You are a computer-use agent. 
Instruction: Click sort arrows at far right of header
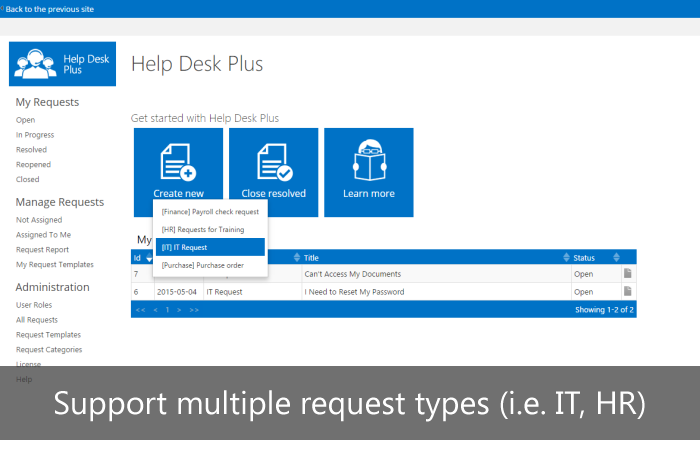click(617, 257)
